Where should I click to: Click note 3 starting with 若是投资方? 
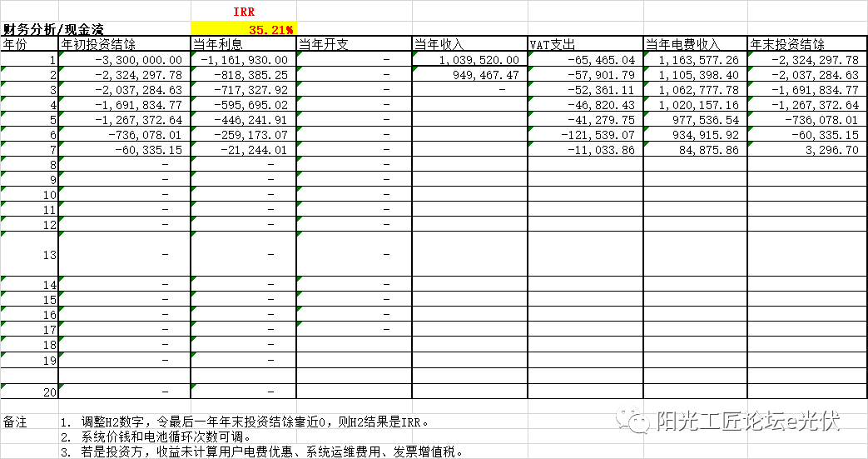pyautogui.click(x=262, y=452)
